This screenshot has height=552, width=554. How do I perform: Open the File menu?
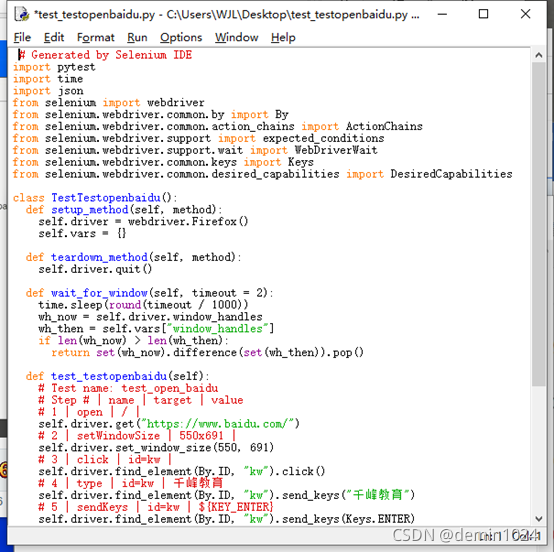coord(22,37)
